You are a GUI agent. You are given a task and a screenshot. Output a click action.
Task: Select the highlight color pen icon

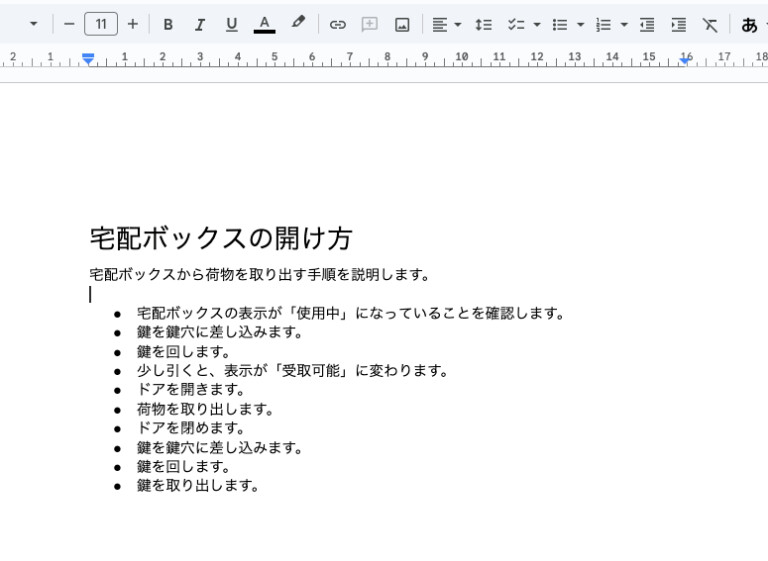pos(298,24)
